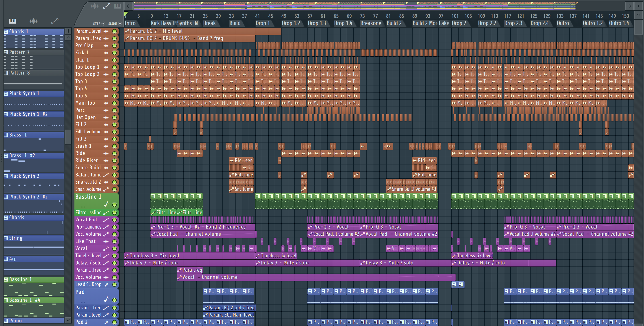Show automation clips in the picker panel
The height and width of the screenshot is (326, 644).
55,21
